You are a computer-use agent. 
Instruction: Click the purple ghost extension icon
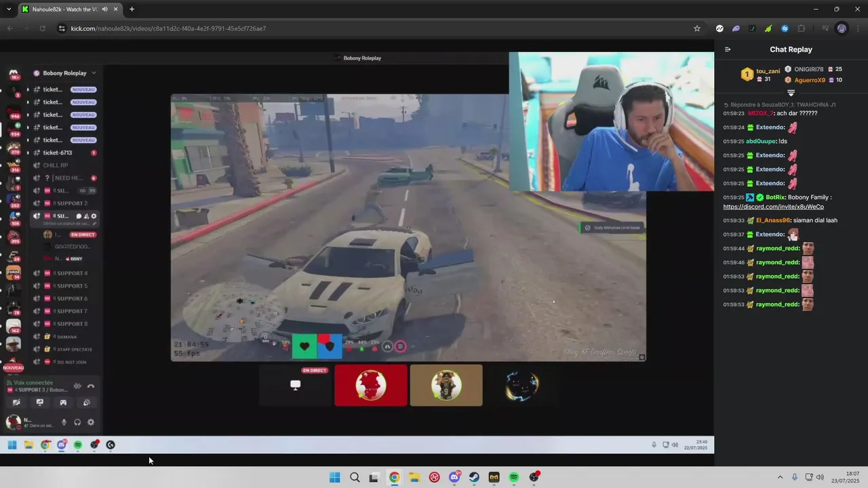(736, 28)
